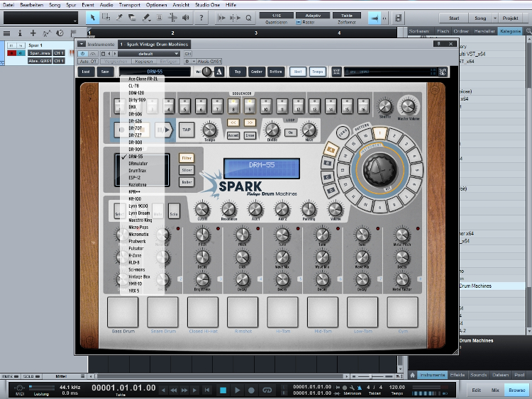This screenshot has width=532, height=399.
Task: Open the Mix view button
Action: (x=495, y=390)
